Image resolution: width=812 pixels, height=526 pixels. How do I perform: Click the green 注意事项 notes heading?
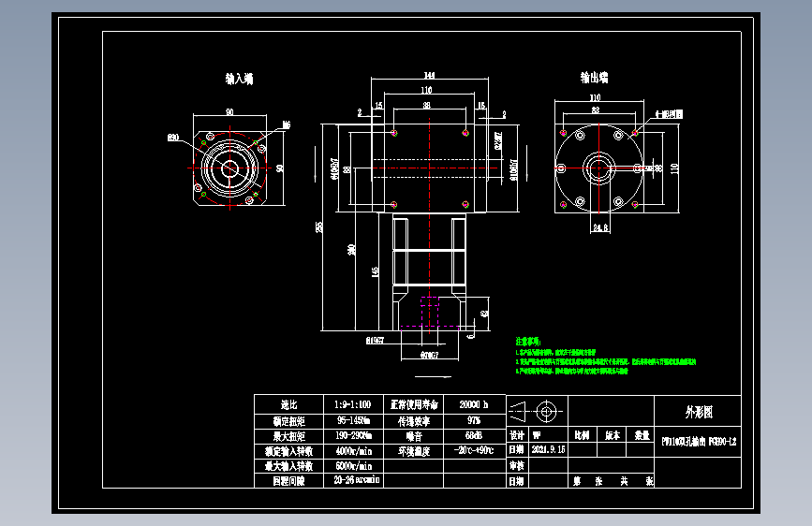(x=527, y=342)
